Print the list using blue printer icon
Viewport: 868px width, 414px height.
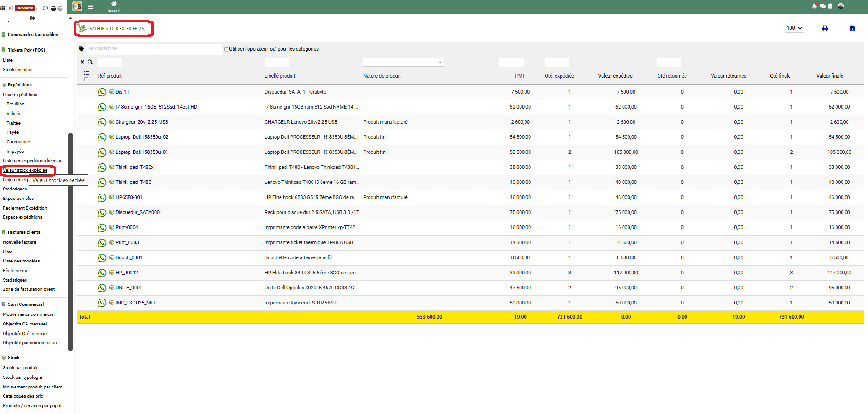[825, 28]
